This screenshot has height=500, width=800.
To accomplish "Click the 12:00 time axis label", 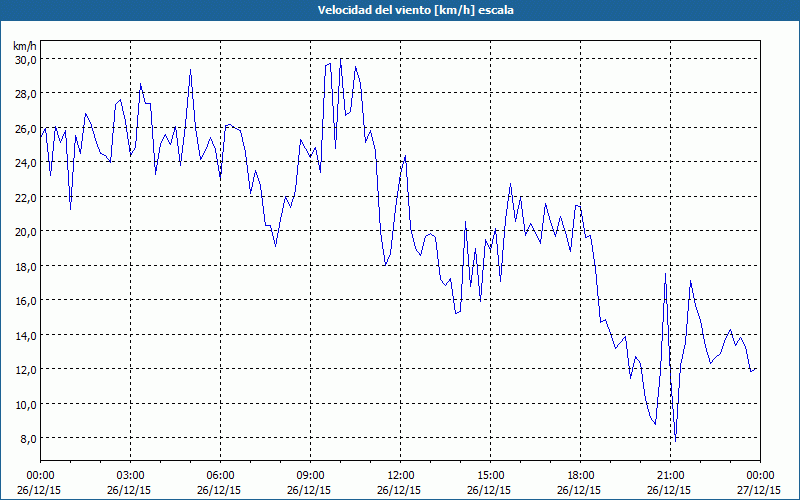I will point(401,476).
